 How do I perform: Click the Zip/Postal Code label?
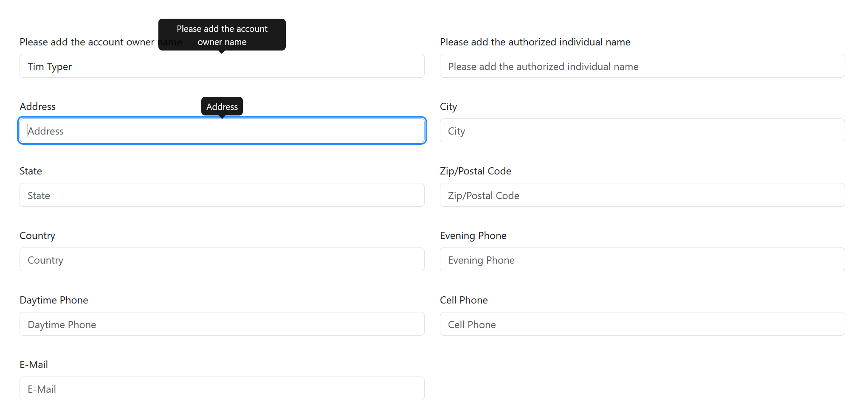click(x=476, y=171)
